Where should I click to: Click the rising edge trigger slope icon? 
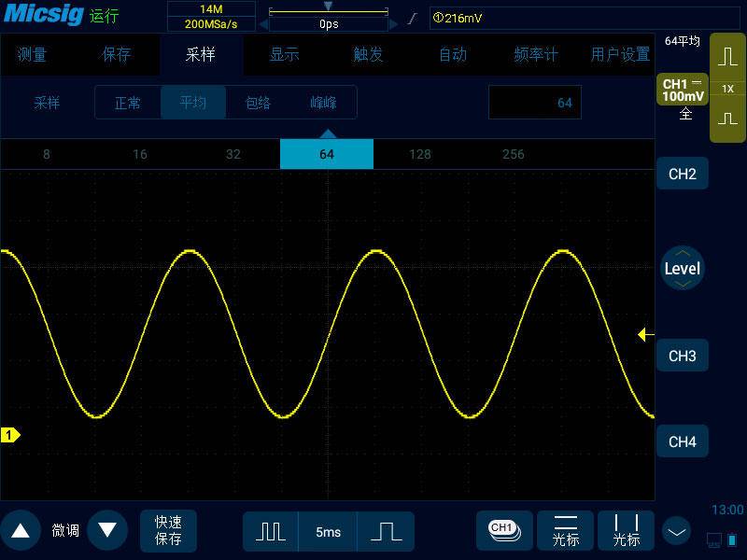[x=412, y=19]
